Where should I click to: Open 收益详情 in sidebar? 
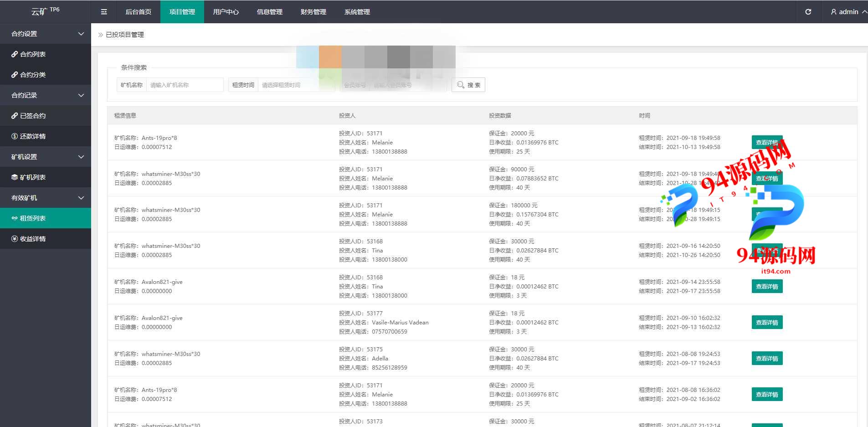(46, 239)
